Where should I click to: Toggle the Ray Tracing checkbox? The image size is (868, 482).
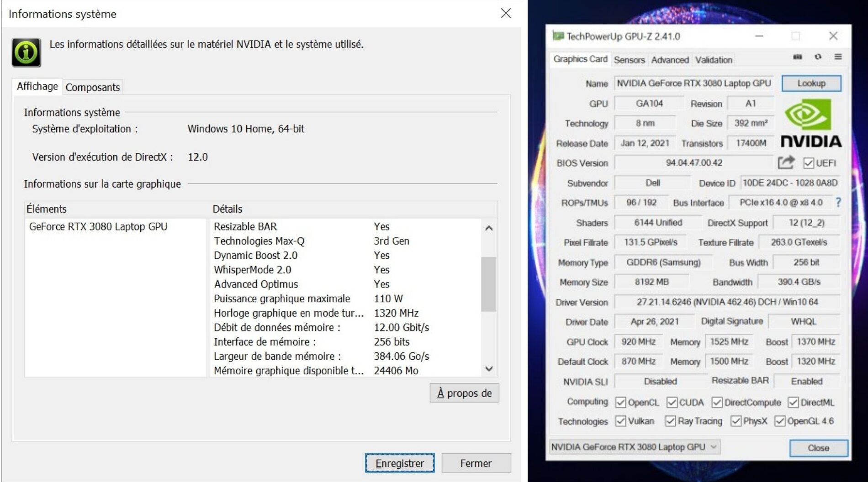[670, 421]
